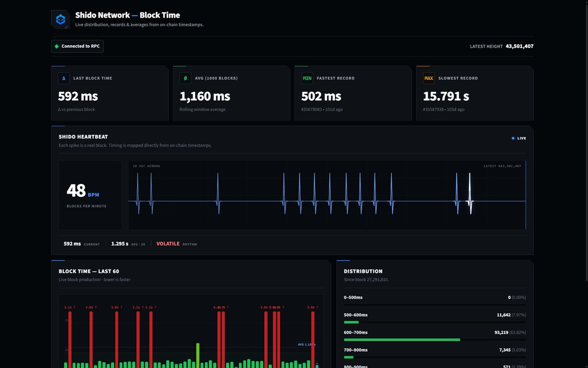
Task: Select the 592 ms last block time value
Action: (x=78, y=96)
